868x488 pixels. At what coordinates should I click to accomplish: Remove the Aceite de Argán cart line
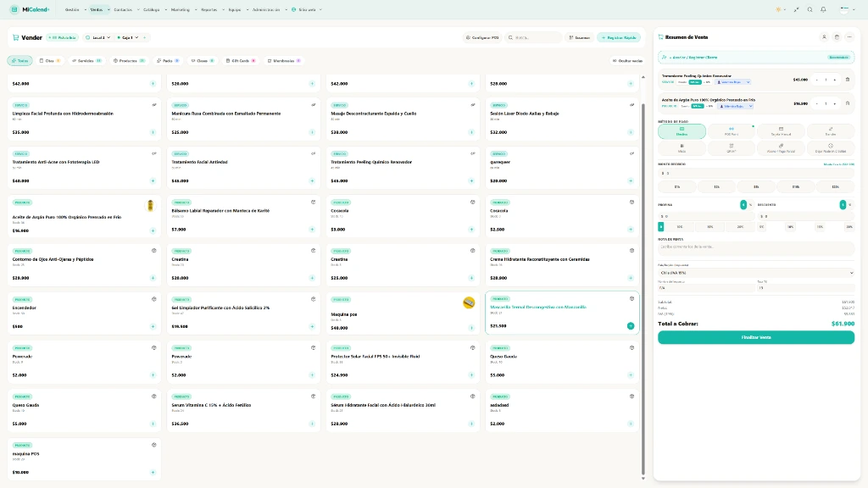pos(848,103)
